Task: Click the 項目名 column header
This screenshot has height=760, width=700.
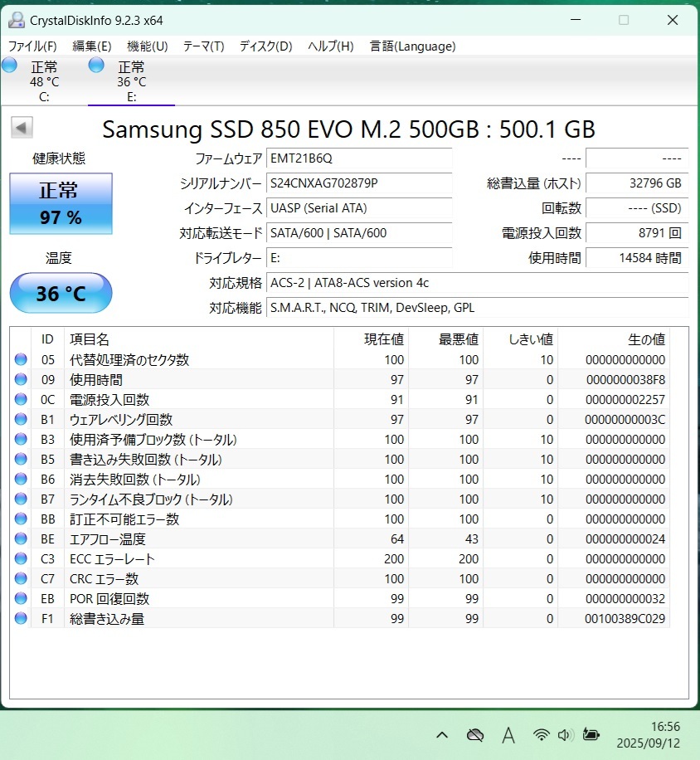Action: (x=199, y=339)
